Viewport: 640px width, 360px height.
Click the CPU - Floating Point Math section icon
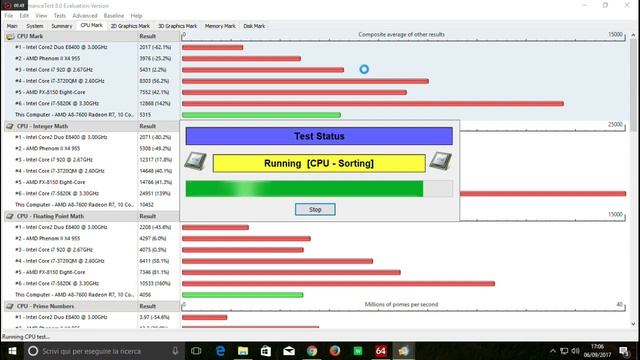coord(10,216)
